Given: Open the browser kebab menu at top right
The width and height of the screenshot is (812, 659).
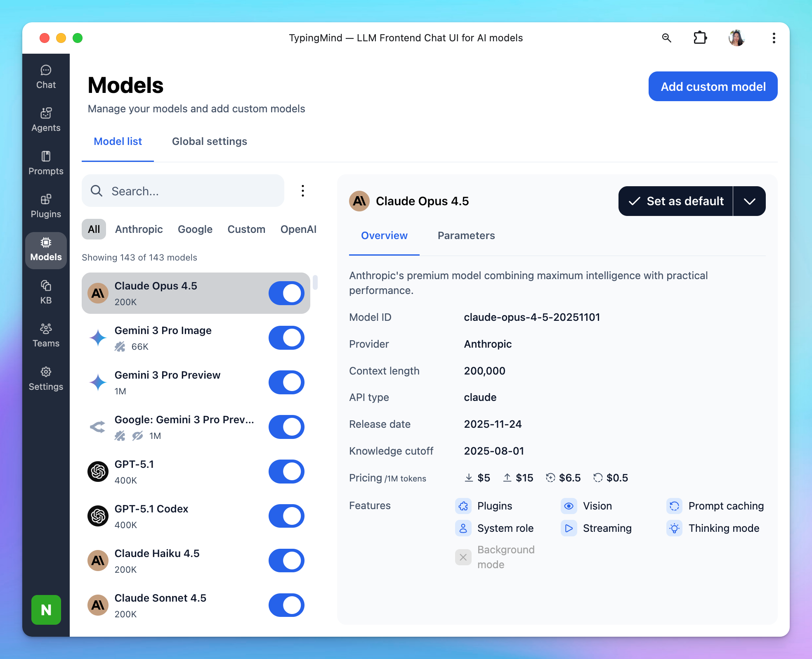Looking at the screenshot, I should (774, 38).
